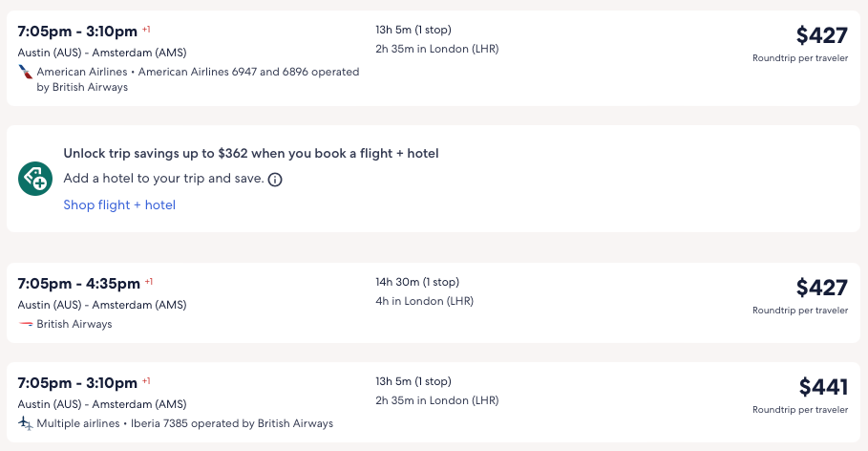Click the 4h in London (LHR) layover text
868x451 pixels.
(424, 301)
